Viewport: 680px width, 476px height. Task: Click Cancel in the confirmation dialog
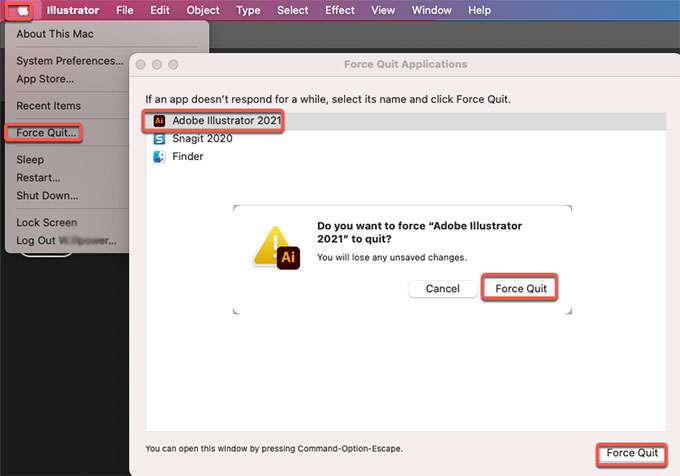(x=442, y=289)
